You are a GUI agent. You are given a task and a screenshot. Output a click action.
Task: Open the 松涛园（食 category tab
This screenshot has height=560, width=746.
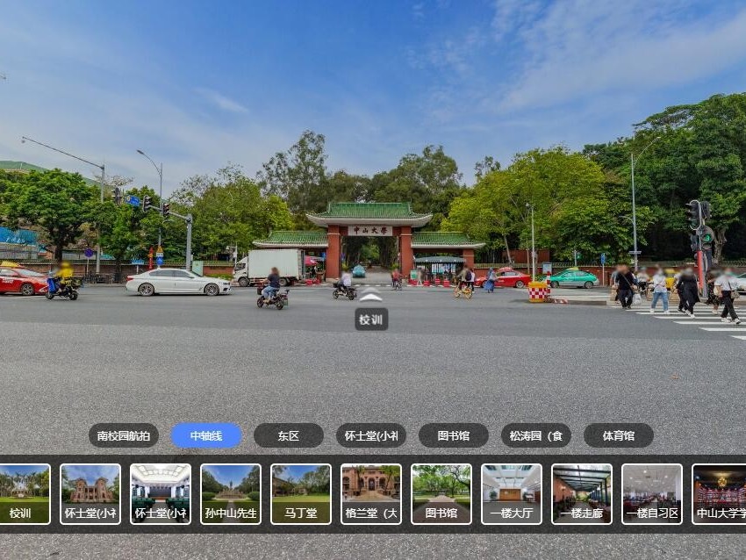536,435
